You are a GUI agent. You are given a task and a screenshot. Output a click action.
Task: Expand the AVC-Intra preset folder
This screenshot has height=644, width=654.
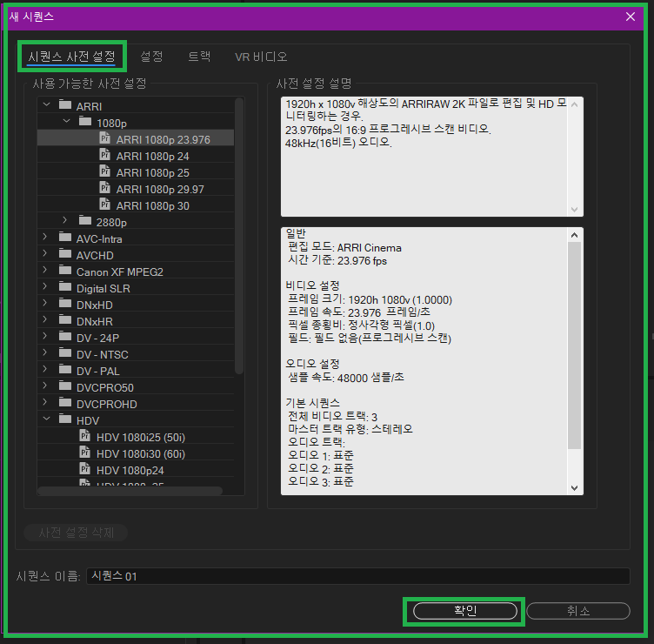point(44,237)
